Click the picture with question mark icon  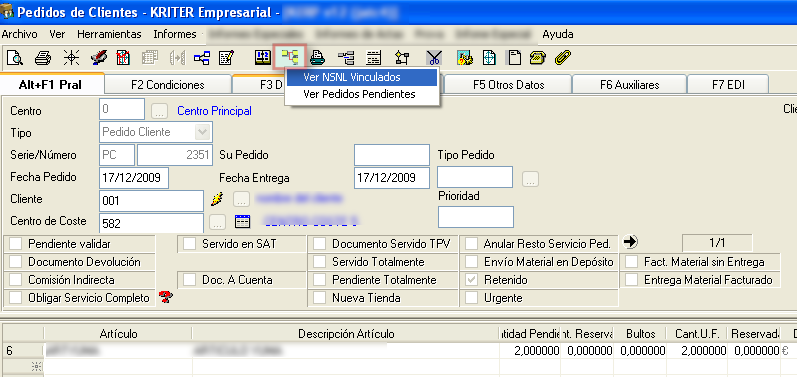point(465,57)
